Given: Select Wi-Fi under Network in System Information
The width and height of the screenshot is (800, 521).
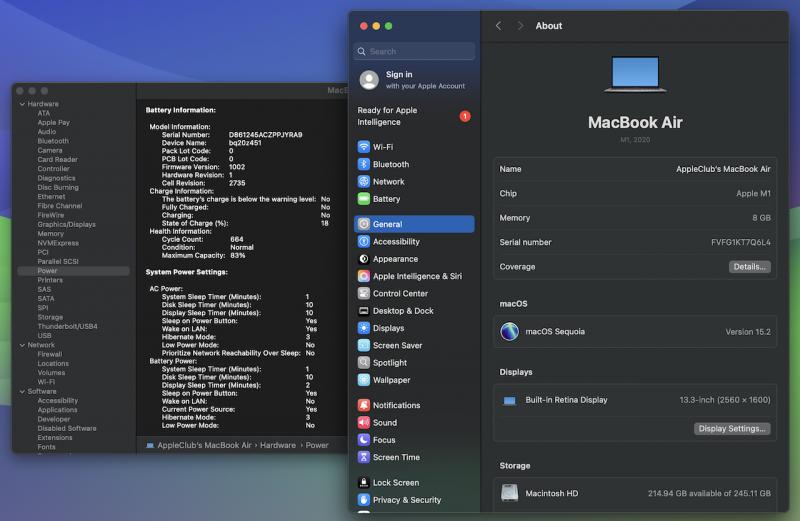Looking at the screenshot, I should 46,382.
